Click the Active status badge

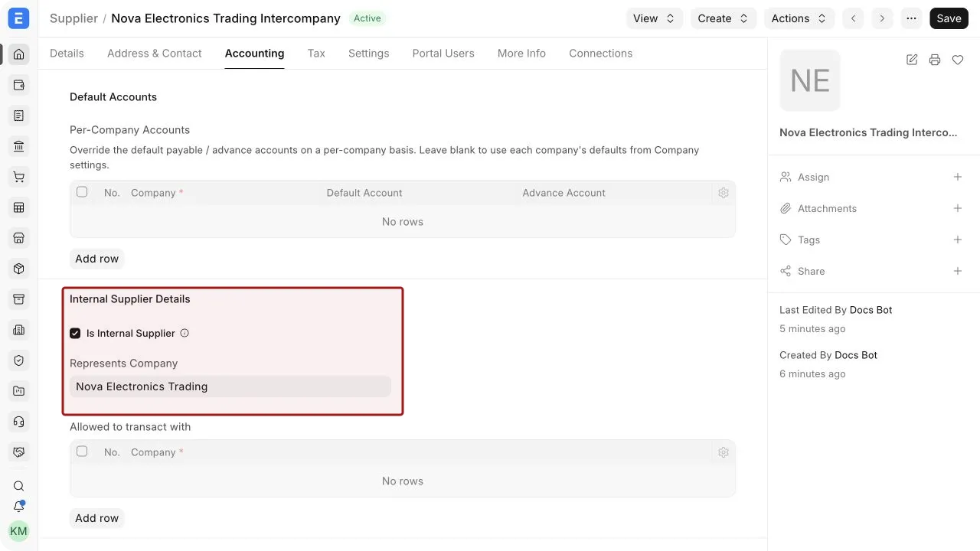(x=367, y=18)
